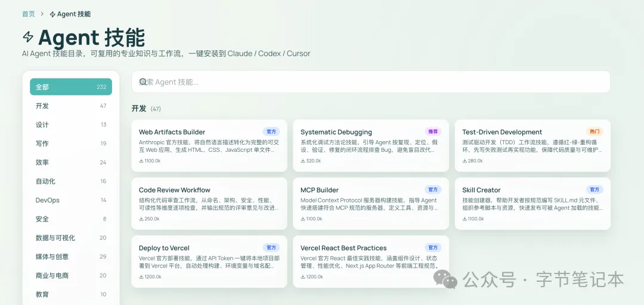The image size is (644, 305).
Task: Open Vercel React Best Practices skill
Action: coord(371,262)
